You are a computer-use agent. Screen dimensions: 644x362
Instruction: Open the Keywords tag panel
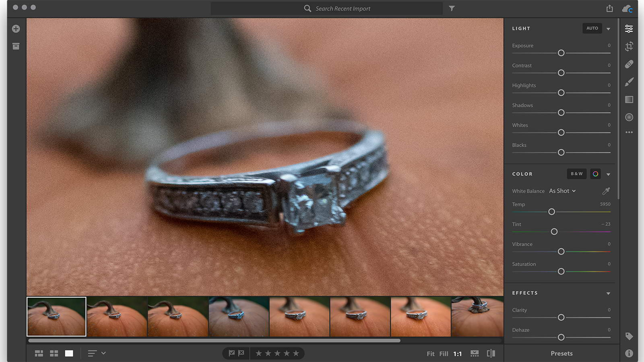(629, 336)
